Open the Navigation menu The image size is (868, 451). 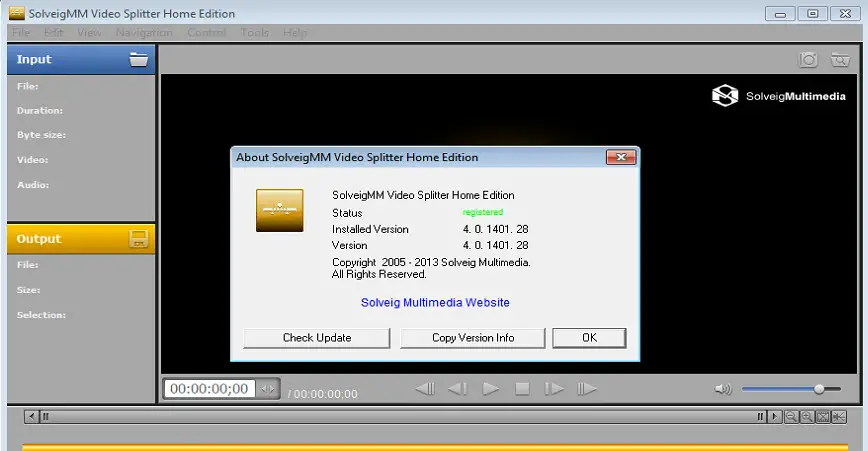pyautogui.click(x=144, y=33)
